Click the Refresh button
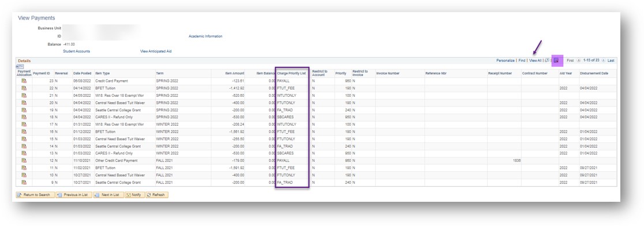 coord(157,195)
